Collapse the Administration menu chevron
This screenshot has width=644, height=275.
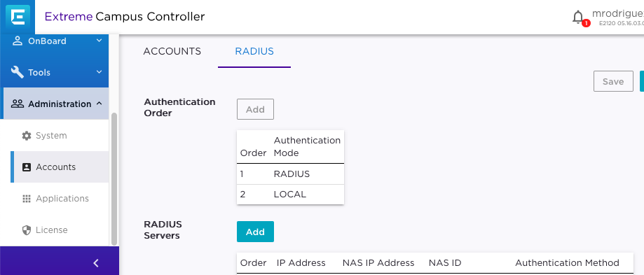coord(99,104)
